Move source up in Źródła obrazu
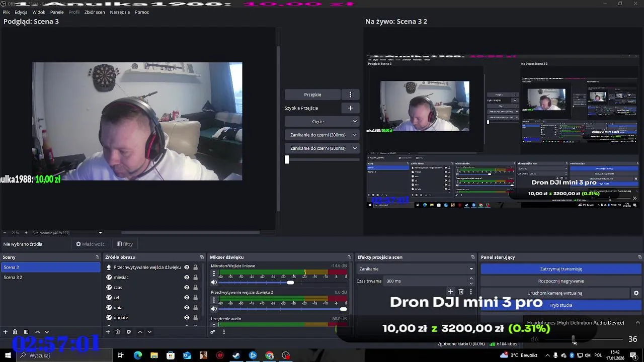The height and width of the screenshot is (362, 644). [140, 332]
